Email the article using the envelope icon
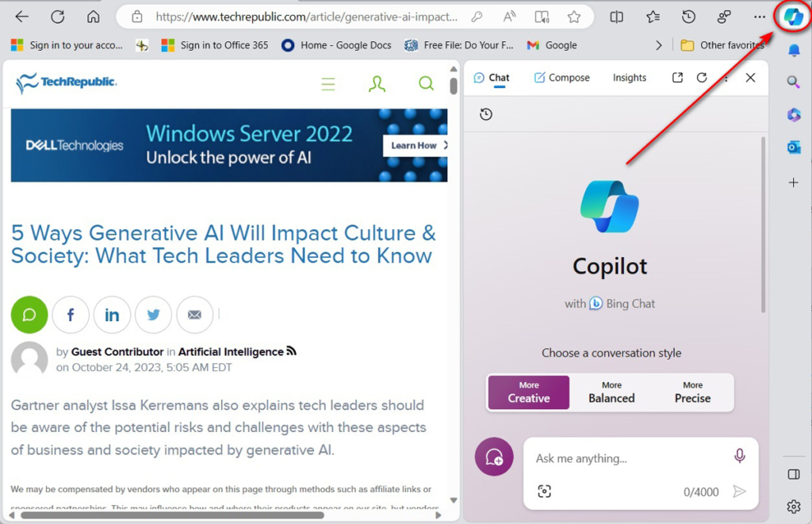 [194, 315]
